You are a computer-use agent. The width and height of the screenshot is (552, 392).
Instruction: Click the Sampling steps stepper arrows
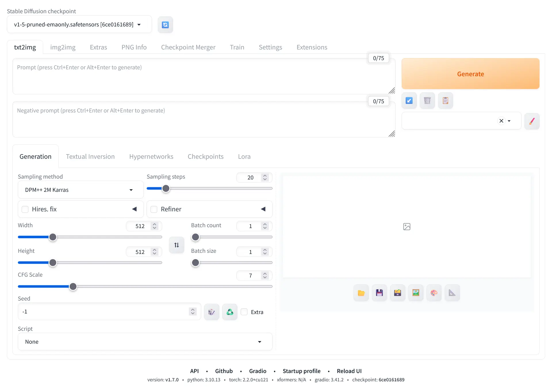point(265,177)
